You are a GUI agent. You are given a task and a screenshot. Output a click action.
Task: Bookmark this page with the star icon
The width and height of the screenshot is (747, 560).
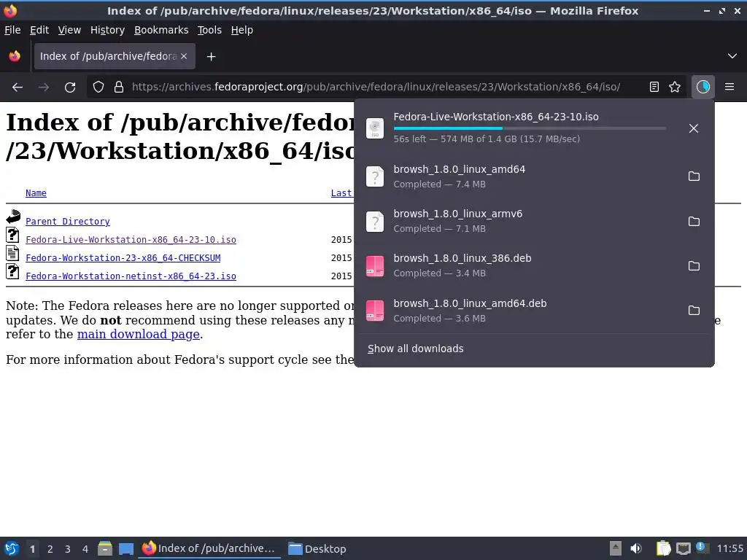675,87
